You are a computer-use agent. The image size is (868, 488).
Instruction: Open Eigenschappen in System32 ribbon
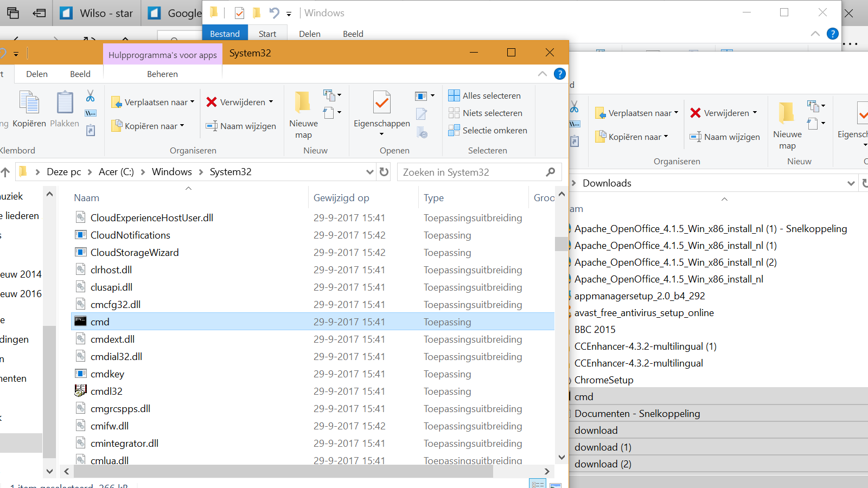pos(382,113)
